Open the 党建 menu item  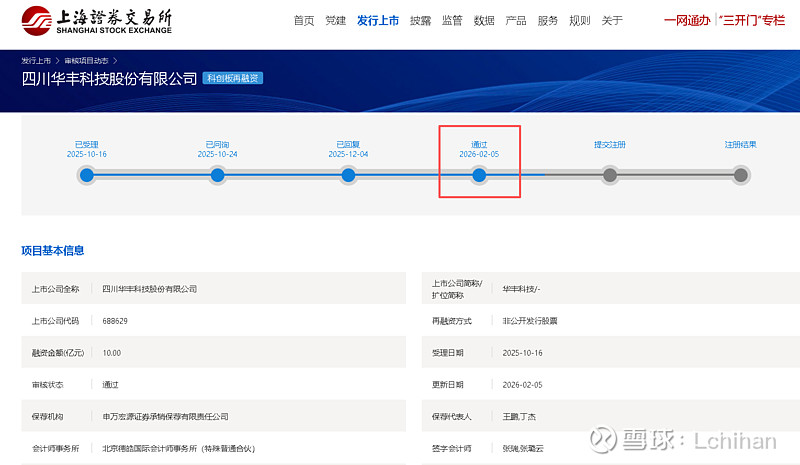coord(335,20)
